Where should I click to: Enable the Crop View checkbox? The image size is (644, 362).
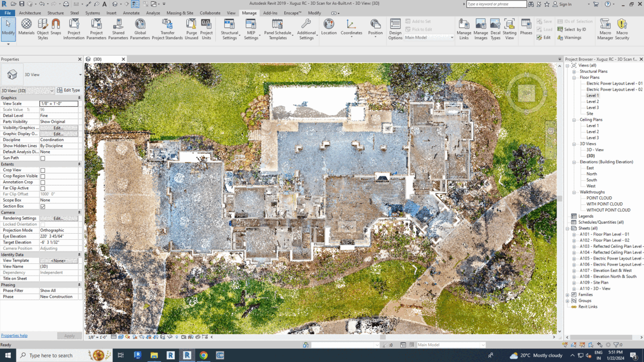click(43, 170)
